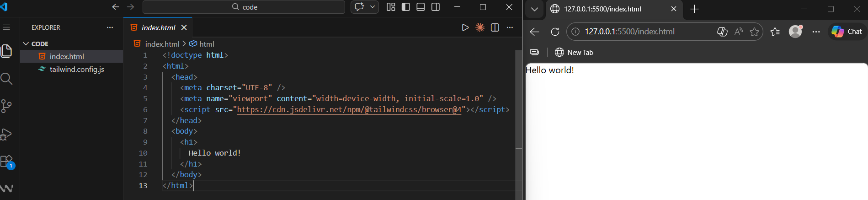Click the Read Aloud icon in address bar

click(739, 32)
